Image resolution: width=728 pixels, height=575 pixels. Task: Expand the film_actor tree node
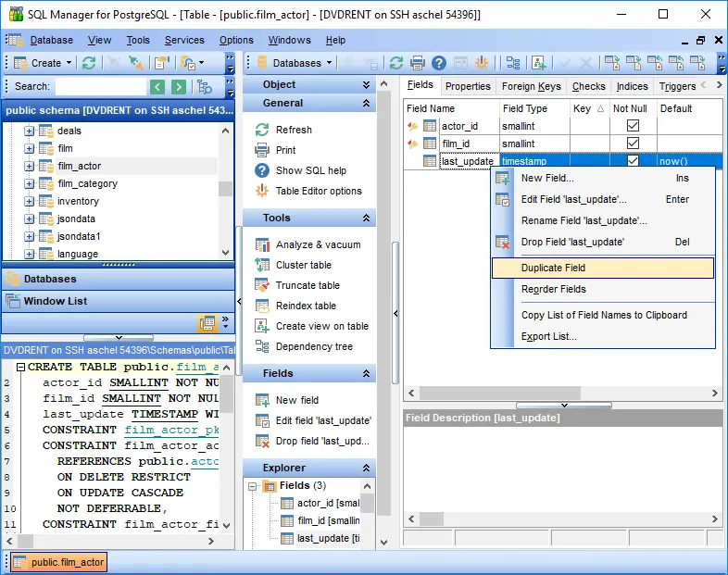pyautogui.click(x=30, y=166)
